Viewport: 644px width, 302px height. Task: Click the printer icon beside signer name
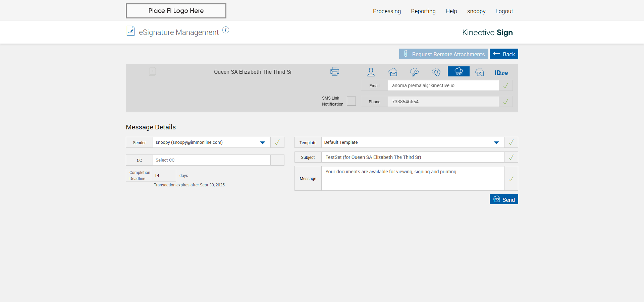coord(334,72)
